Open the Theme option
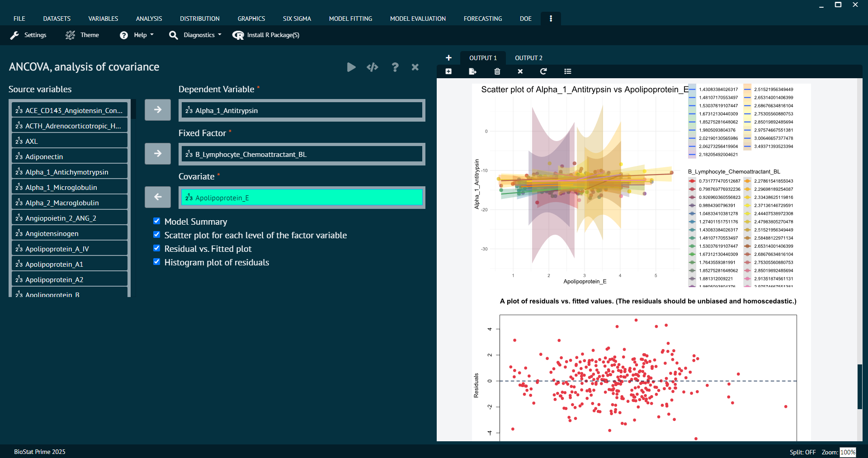 point(82,35)
